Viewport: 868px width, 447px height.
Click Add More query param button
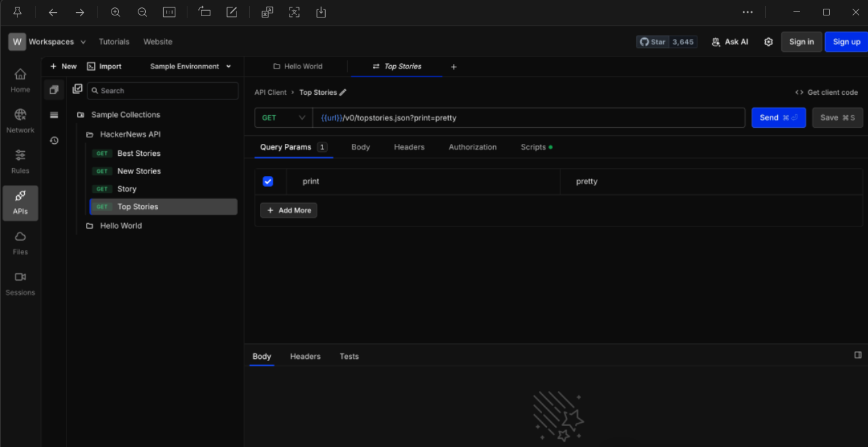(289, 210)
